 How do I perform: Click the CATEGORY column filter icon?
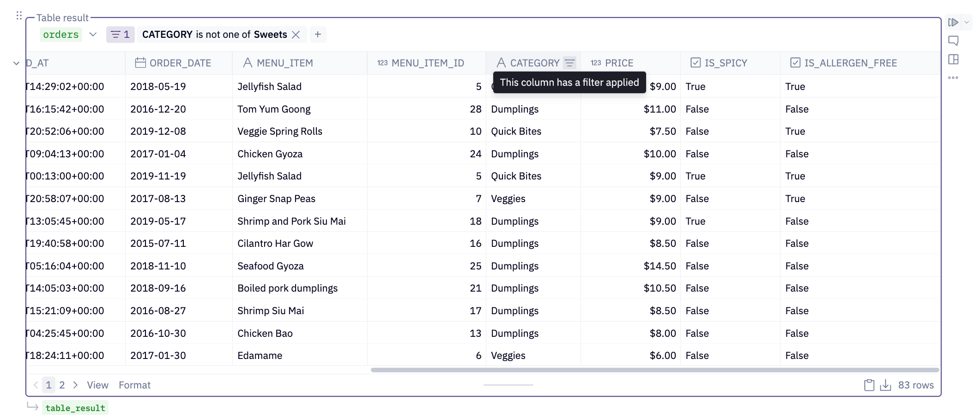click(570, 63)
